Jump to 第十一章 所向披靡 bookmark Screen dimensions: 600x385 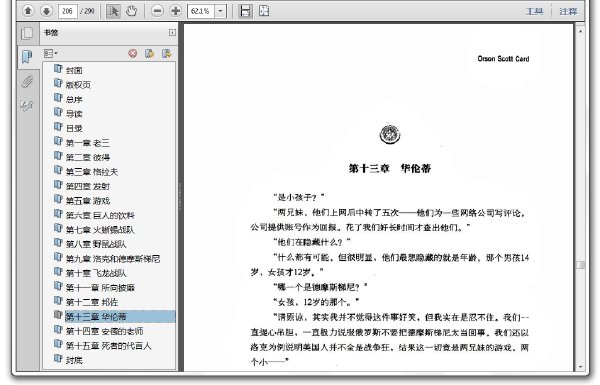tap(100, 288)
